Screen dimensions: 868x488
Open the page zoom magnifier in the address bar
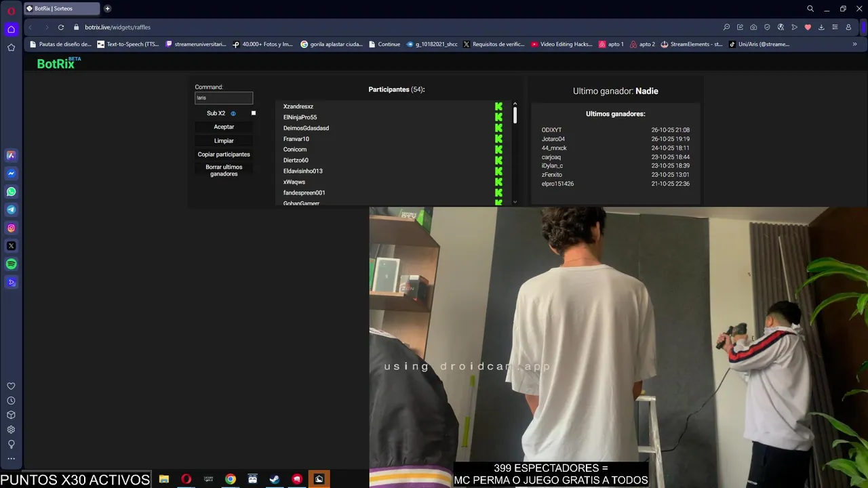726,27
